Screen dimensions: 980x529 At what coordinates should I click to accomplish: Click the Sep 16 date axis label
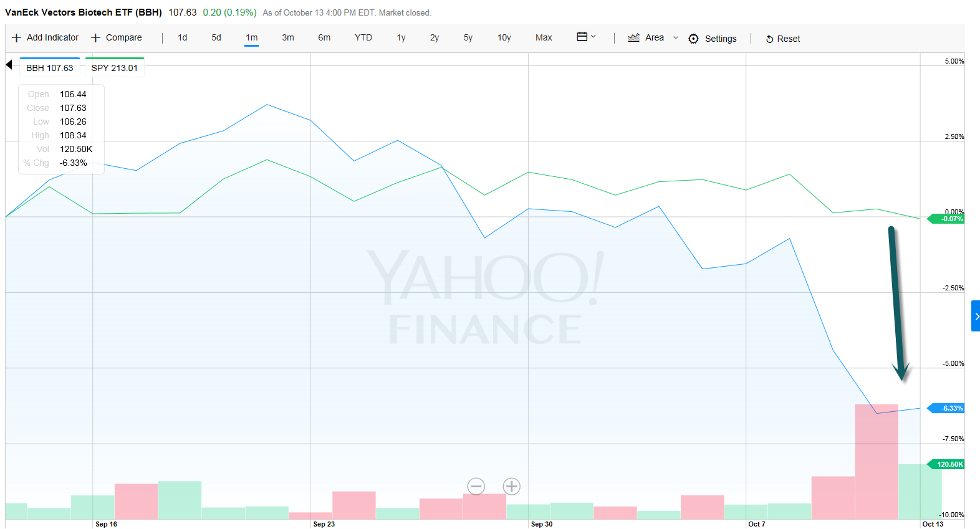(x=106, y=524)
